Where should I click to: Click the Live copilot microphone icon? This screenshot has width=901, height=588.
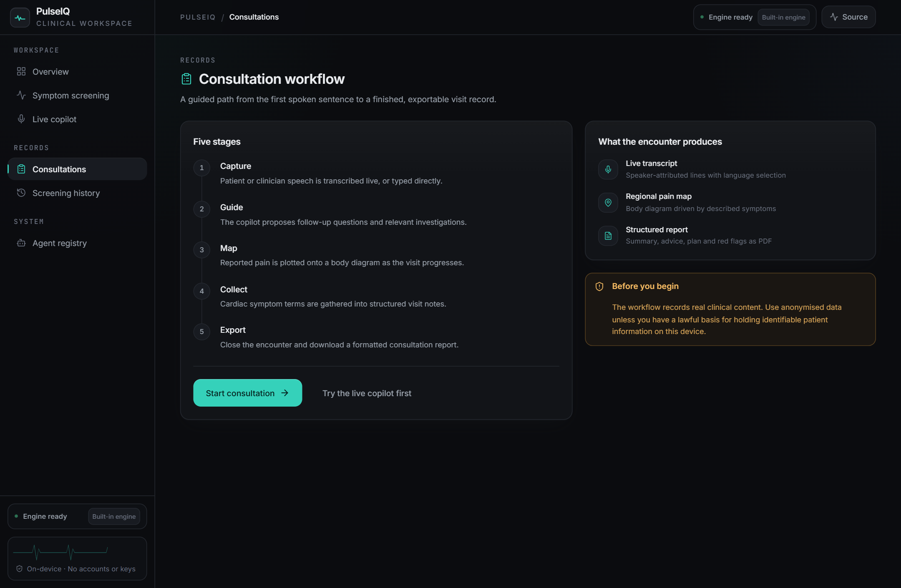tap(21, 119)
